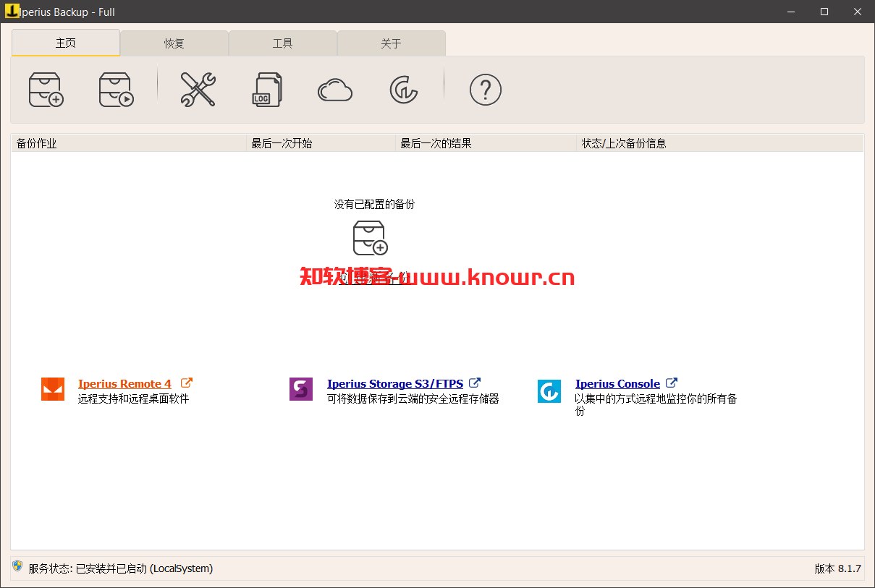875x588 pixels.
Task: Select the 主页 tab
Action: point(66,43)
